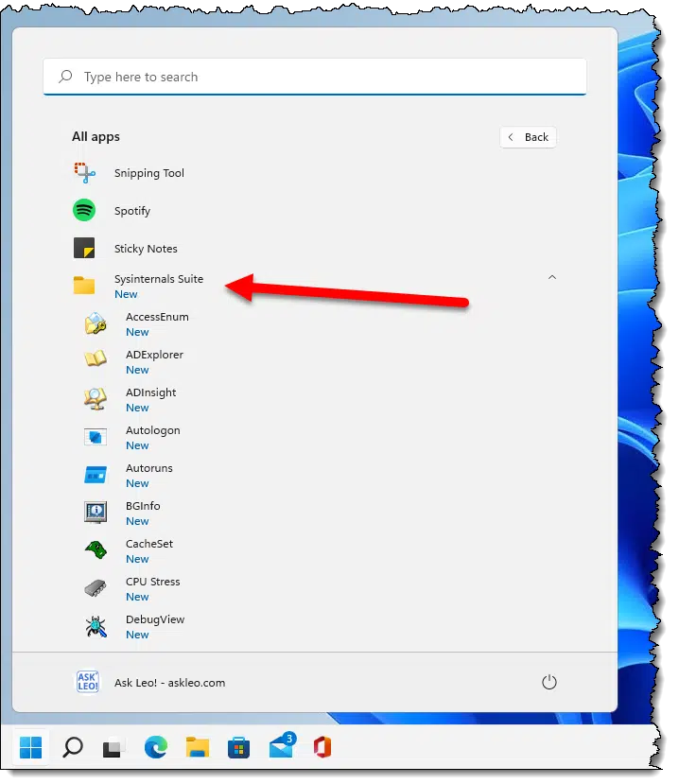This screenshot has height=784, width=679.
Task: Launch Spotify from its green icon
Action: [84, 210]
